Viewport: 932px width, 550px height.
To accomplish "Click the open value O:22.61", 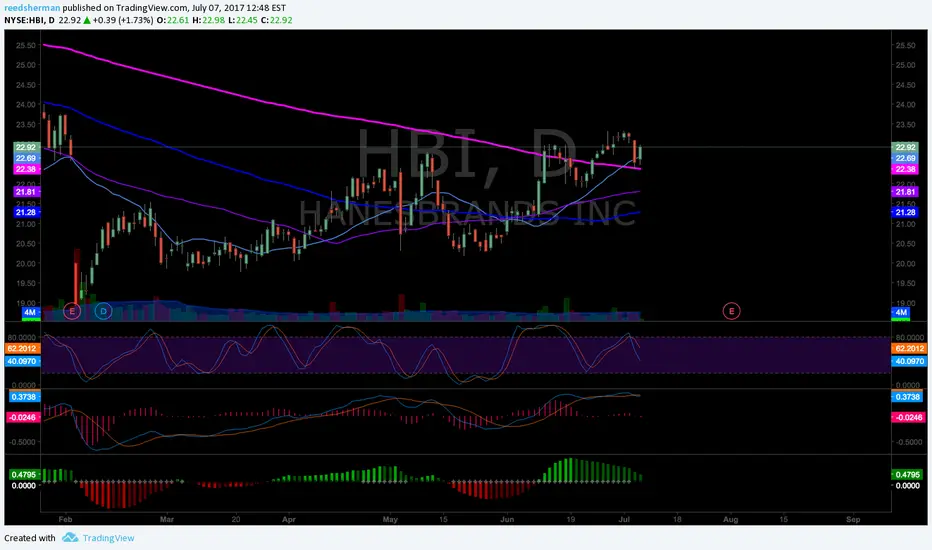I will point(173,20).
